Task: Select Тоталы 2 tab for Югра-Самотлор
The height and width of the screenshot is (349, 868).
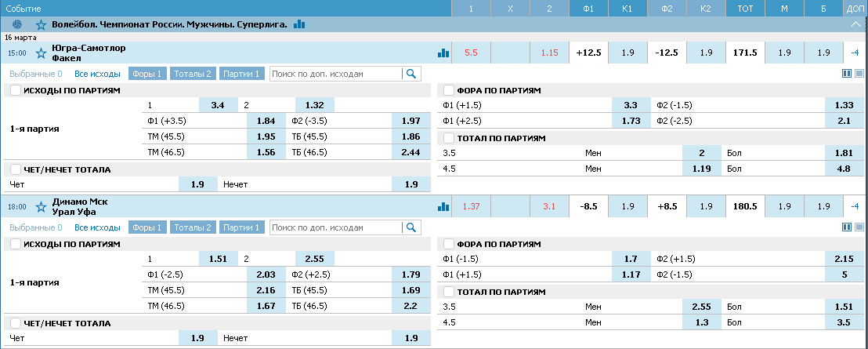Action: pyautogui.click(x=193, y=74)
